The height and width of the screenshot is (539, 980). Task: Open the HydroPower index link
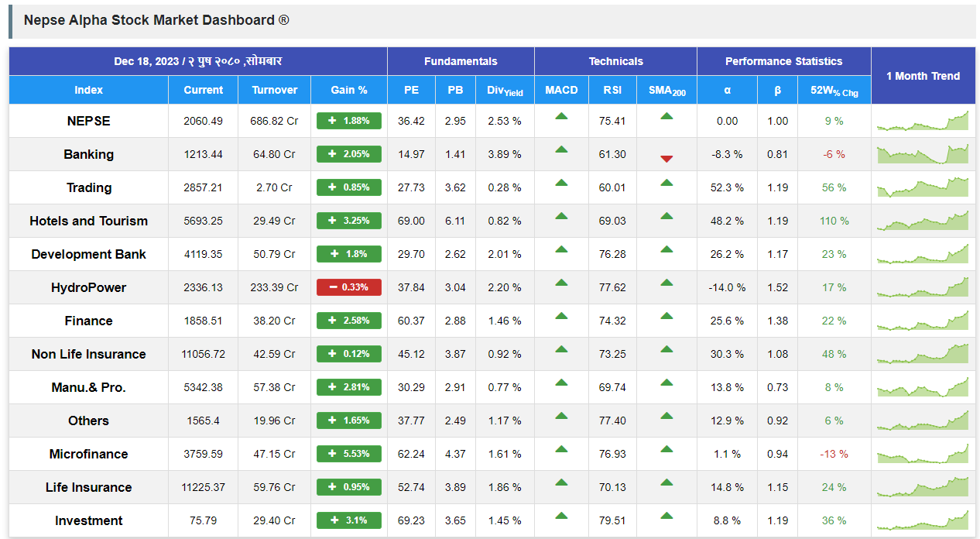pos(89,288)
